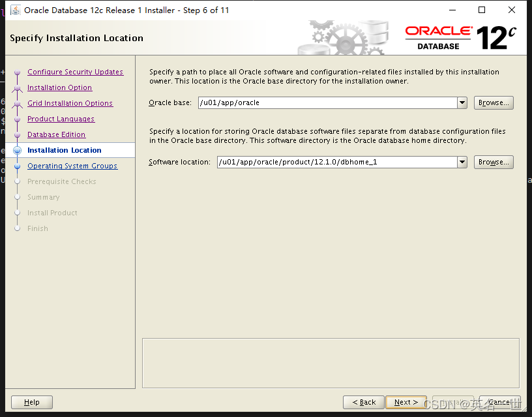Minimize the installer window
This screenshot has height=417, width=532.
(452, 10)
